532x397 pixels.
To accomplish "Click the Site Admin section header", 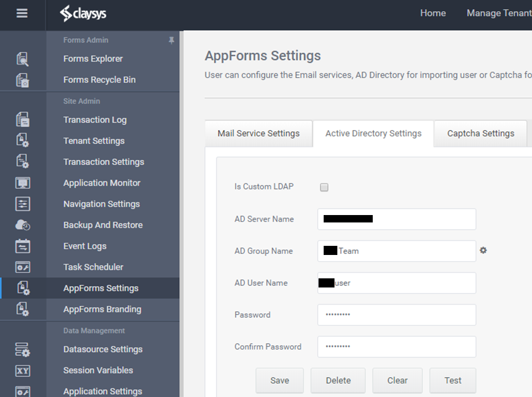I will click(82, 101).
